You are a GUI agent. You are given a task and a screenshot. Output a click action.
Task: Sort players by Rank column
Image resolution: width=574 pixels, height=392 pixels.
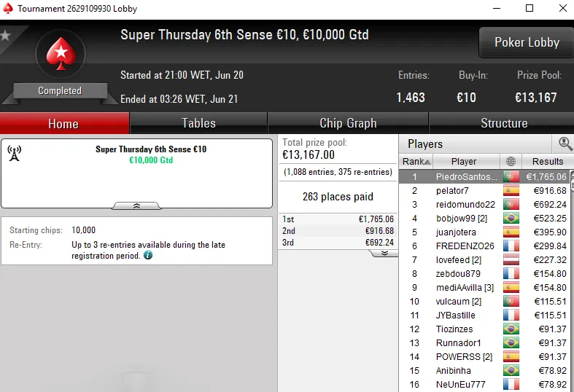tap(416, 162)
